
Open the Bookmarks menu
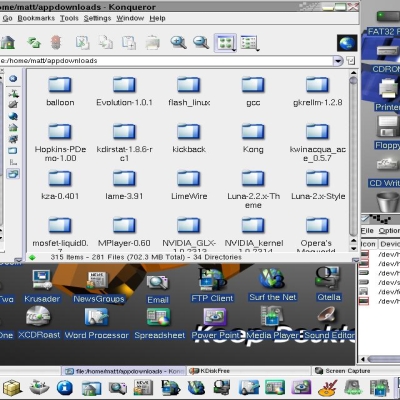pos(36,18)
